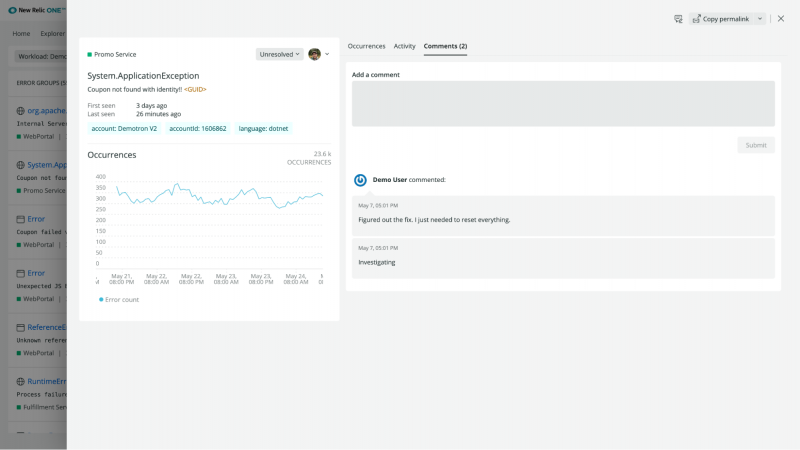Expand the assignee chevron next to avatar
The height and width of the screenshot is (450, 800).
327,54
